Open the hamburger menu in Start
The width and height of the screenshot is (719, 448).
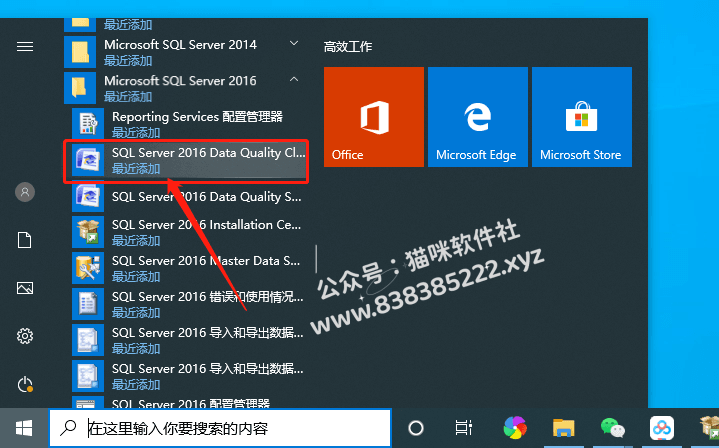click(25, 46)
